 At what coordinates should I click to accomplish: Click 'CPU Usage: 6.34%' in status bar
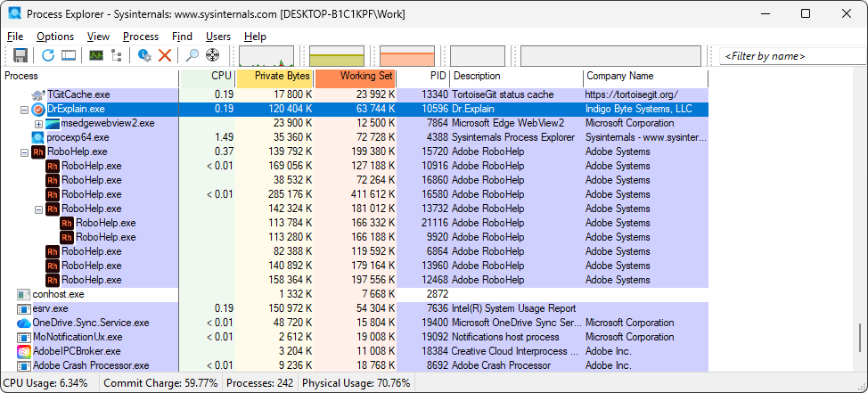pos(45,383)
